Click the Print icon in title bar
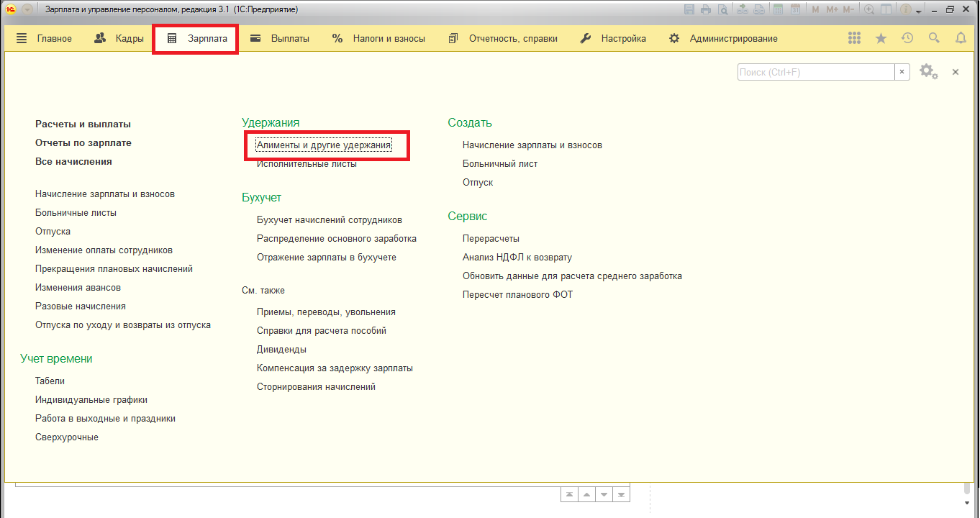 pos(706,9)
